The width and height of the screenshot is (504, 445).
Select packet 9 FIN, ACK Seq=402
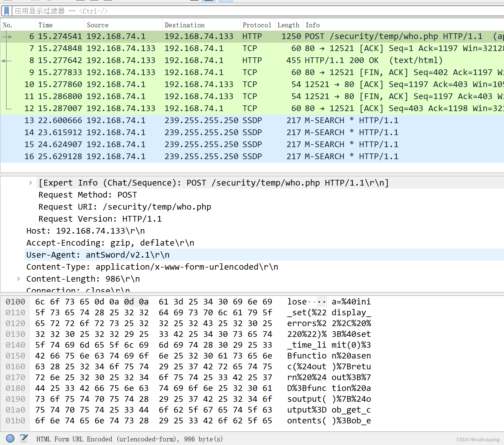[x=252, y=72]
